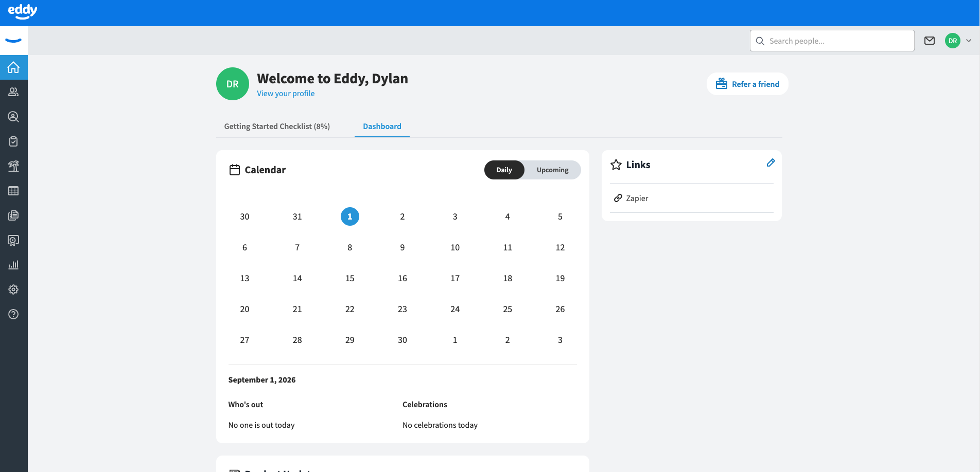The image size is (980, 472).
Task: Select date 17 on the calendar
Action: 455,278
